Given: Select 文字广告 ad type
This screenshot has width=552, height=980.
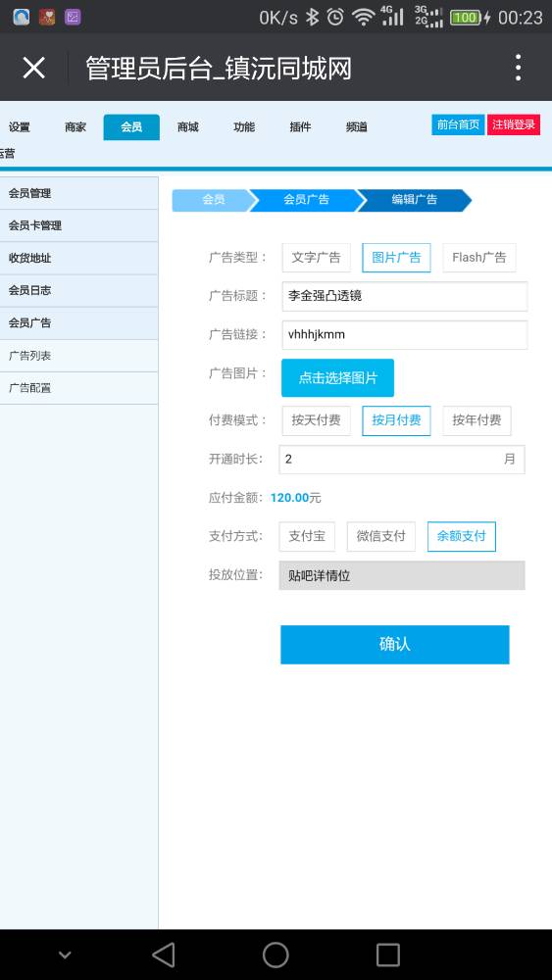Looking at the screenshot, I should (317, 258).
